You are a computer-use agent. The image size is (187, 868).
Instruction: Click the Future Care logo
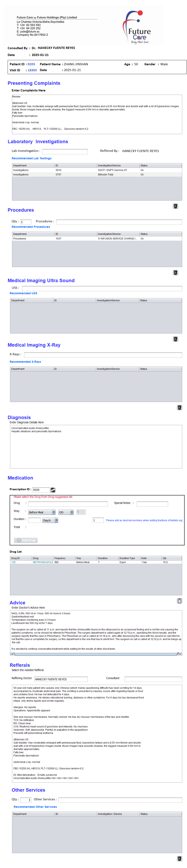138,27
